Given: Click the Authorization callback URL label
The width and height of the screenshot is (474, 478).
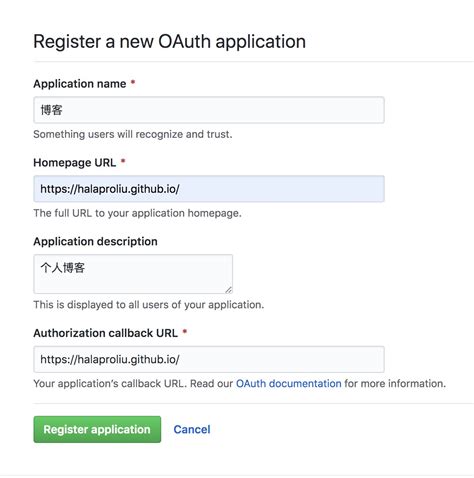Looking at the screenshot, I should click(x=105, y=333).
